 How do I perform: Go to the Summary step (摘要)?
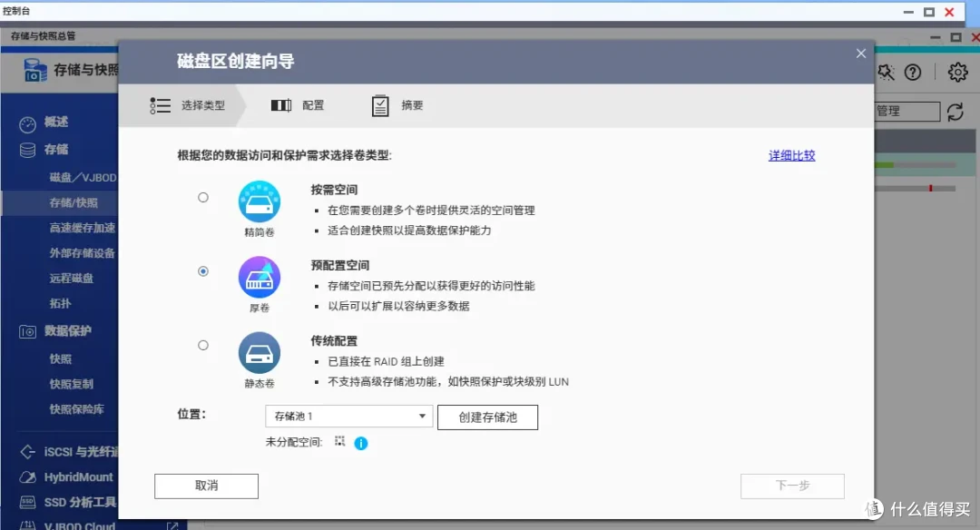tap(412, 105)
